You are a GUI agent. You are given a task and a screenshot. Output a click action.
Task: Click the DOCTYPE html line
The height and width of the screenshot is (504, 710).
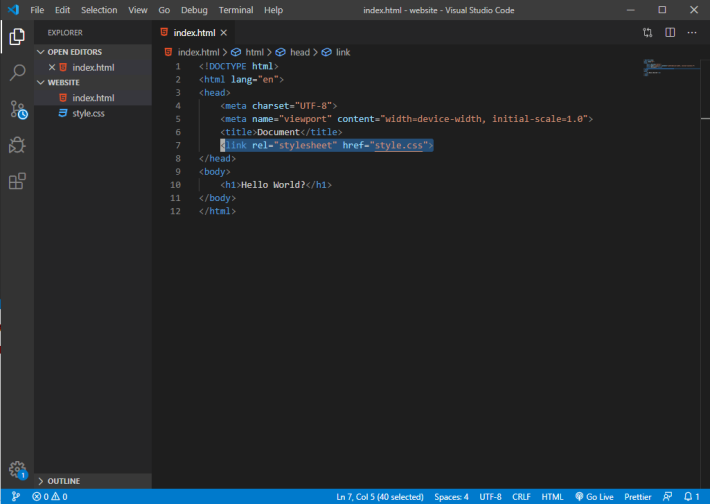pos(238,66)
